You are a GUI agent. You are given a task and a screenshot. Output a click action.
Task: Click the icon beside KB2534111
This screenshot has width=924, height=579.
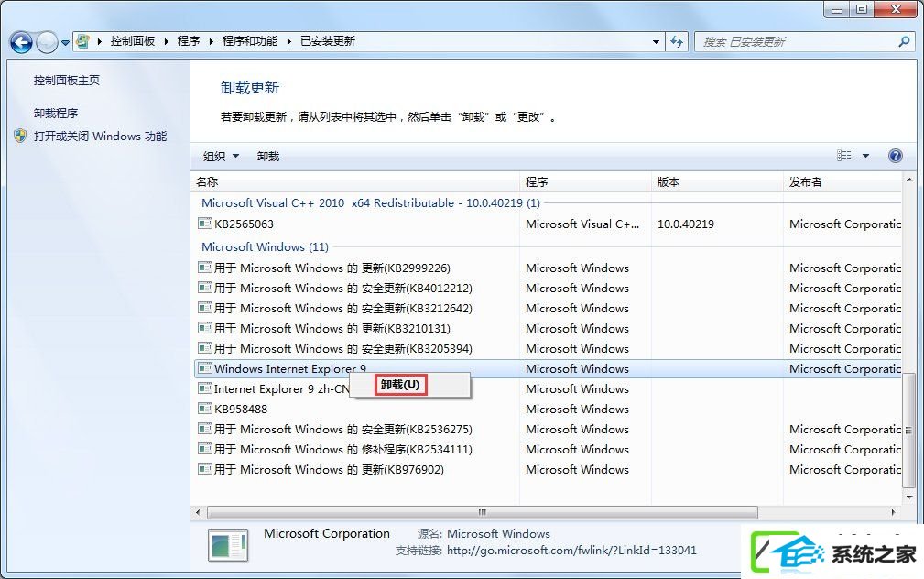(205, 449)
